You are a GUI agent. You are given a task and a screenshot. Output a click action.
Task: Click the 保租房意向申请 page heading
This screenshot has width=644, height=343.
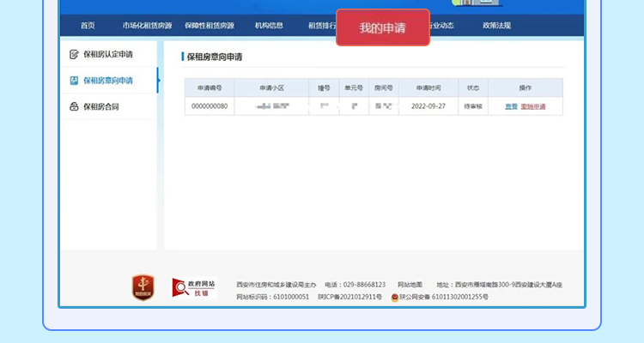tap(215, 57)
